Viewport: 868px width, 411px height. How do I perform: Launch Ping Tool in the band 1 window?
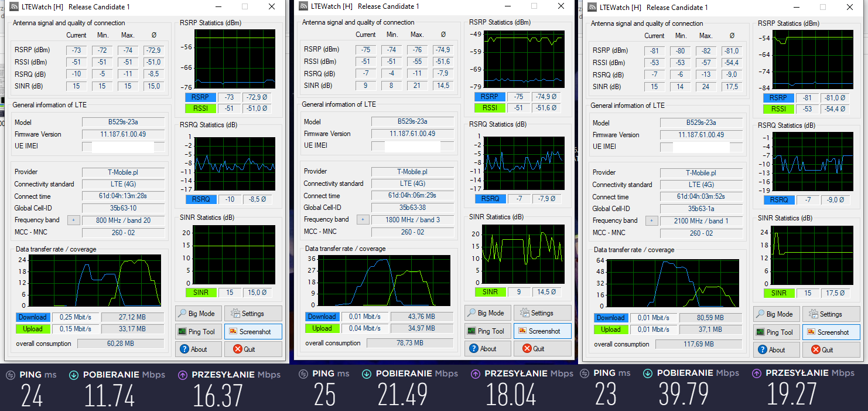point(777,332)
